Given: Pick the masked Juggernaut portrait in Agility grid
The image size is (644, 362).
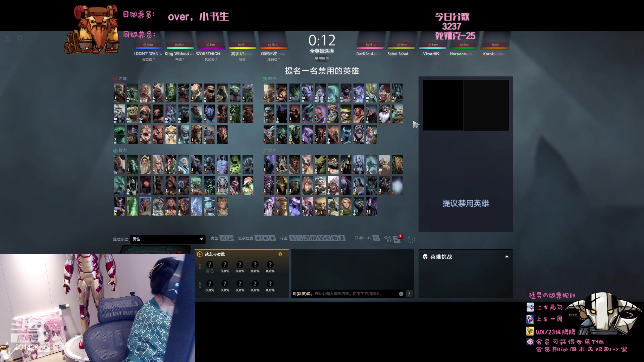Looking at the screenshot, I should 269,93.
